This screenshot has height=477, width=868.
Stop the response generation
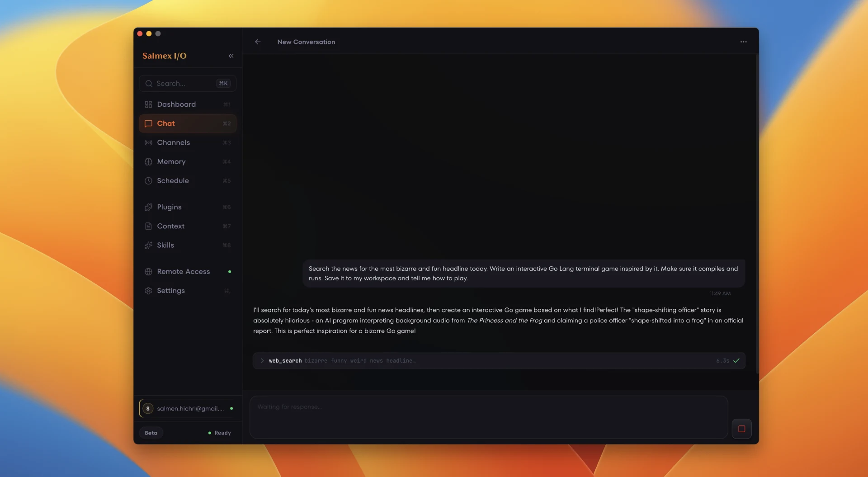[742, 429]
